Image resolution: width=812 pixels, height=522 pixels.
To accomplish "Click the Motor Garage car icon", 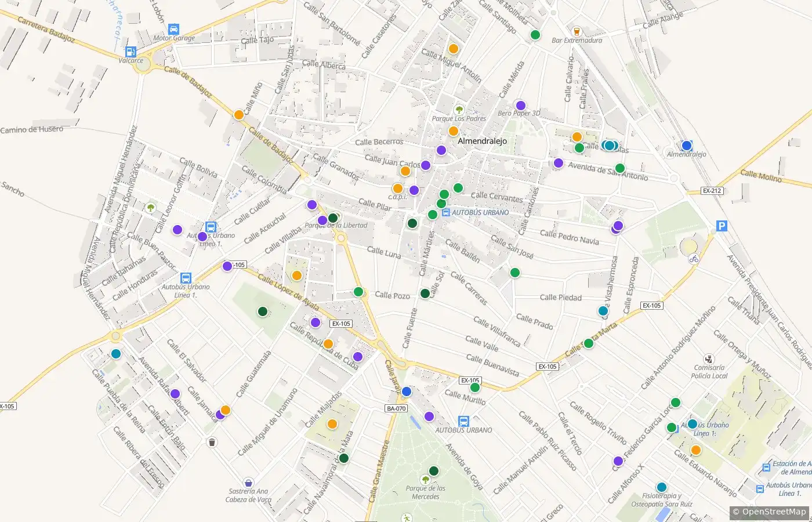I will pyautogui.click(x=173, y=30).
